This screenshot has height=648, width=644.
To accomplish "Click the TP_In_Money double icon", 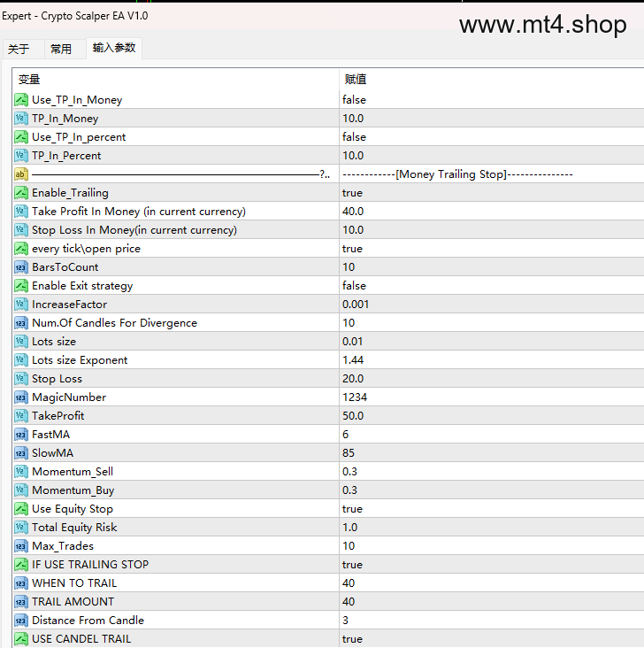I will click(x=21, y=119).
